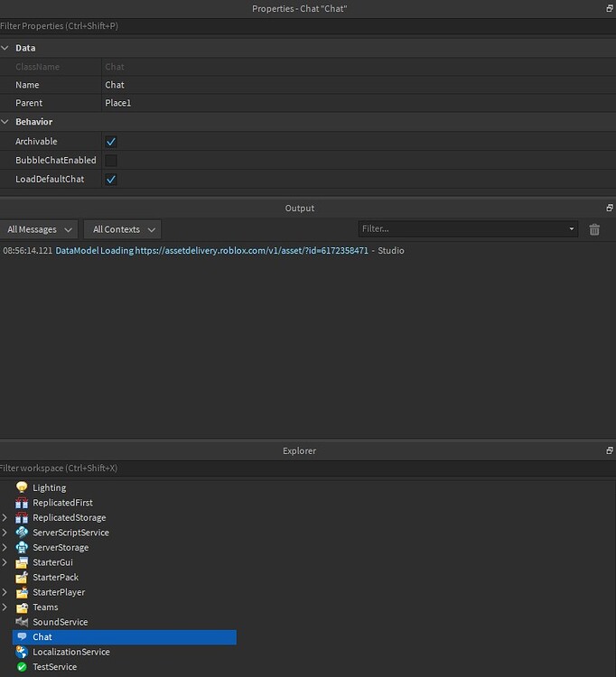Click the ServerScriptService icon
616x677 pixels.
(22, 533)
